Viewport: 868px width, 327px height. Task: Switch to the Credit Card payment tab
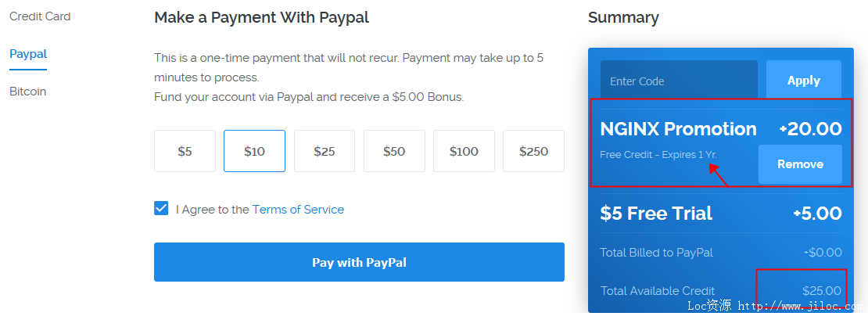40,16
